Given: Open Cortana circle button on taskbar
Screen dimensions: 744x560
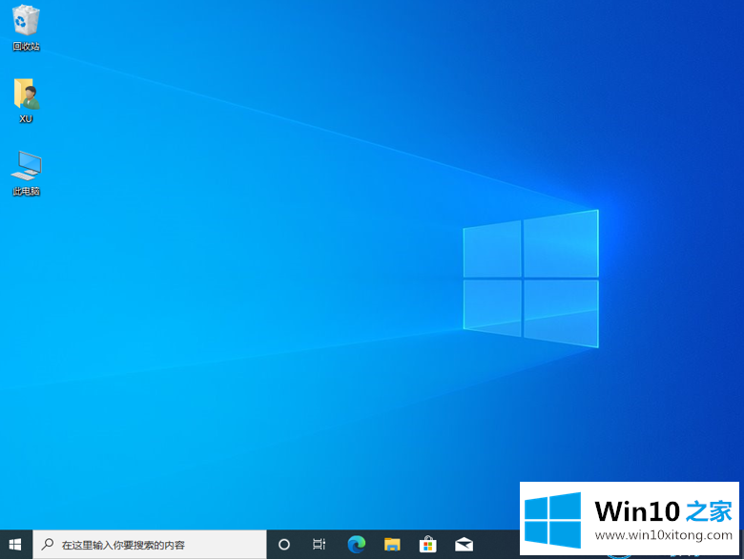Looking at the screenshot, I should point(283,545).
